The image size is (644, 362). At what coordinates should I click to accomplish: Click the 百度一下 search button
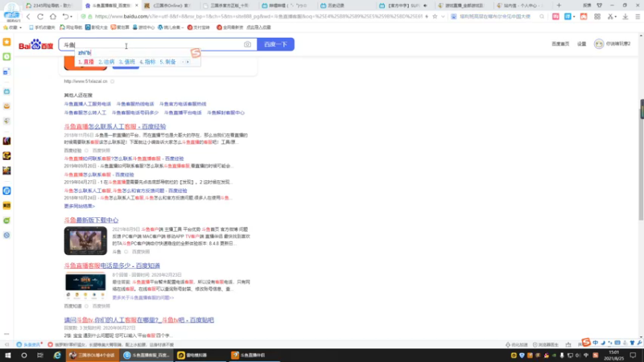point(275,44)
